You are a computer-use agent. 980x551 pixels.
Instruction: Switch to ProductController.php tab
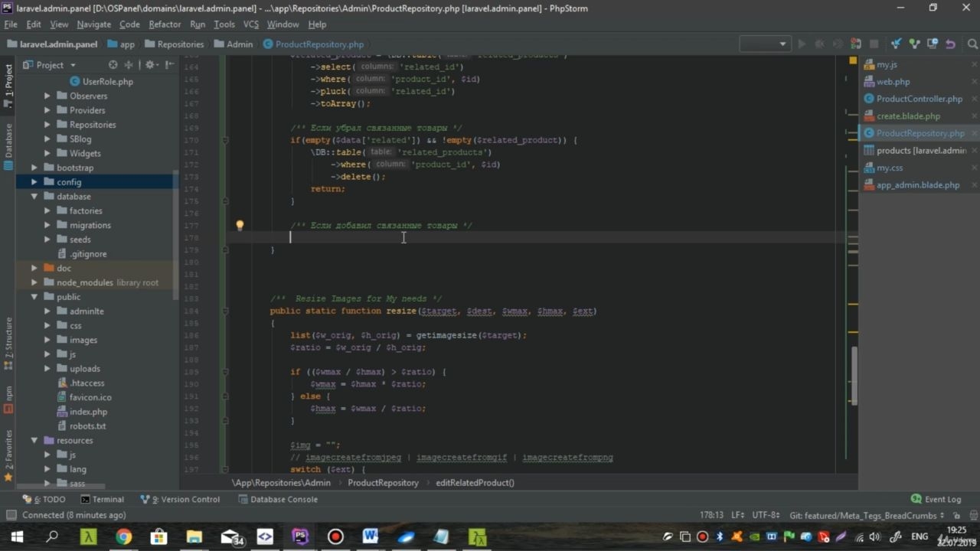tap(919, 99)
